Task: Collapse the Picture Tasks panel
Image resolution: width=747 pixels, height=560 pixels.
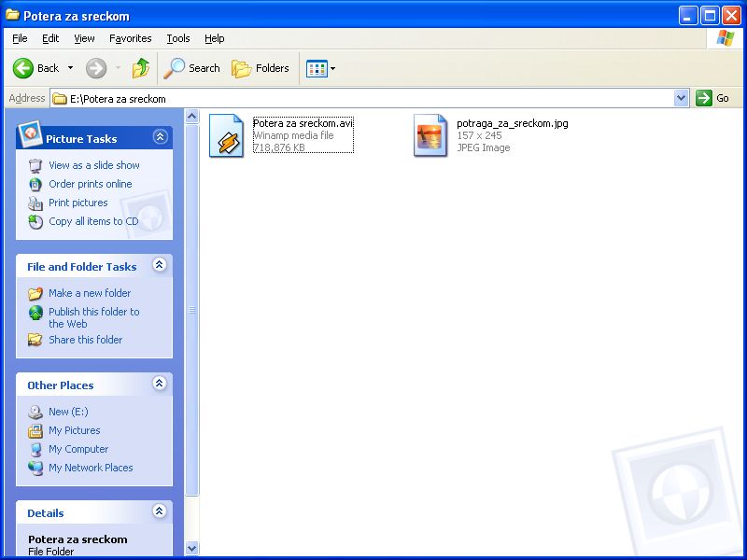Action: [x=160, y=137]
